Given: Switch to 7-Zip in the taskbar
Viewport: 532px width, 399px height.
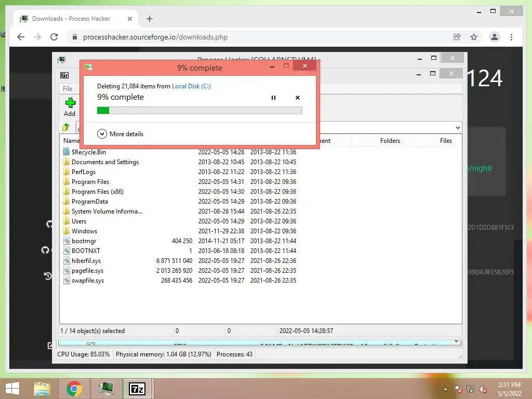Looking at the screenshot, I should pyautogui.click(x=138, y=389).
